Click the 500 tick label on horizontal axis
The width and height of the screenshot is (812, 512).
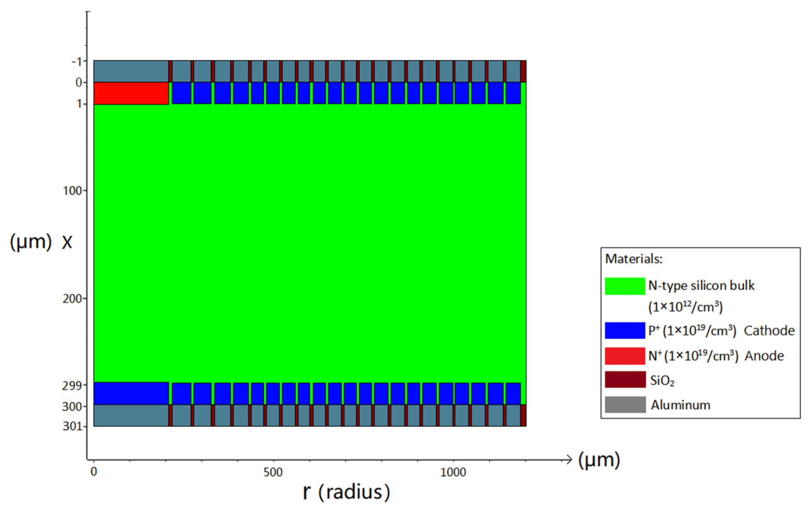273,472
